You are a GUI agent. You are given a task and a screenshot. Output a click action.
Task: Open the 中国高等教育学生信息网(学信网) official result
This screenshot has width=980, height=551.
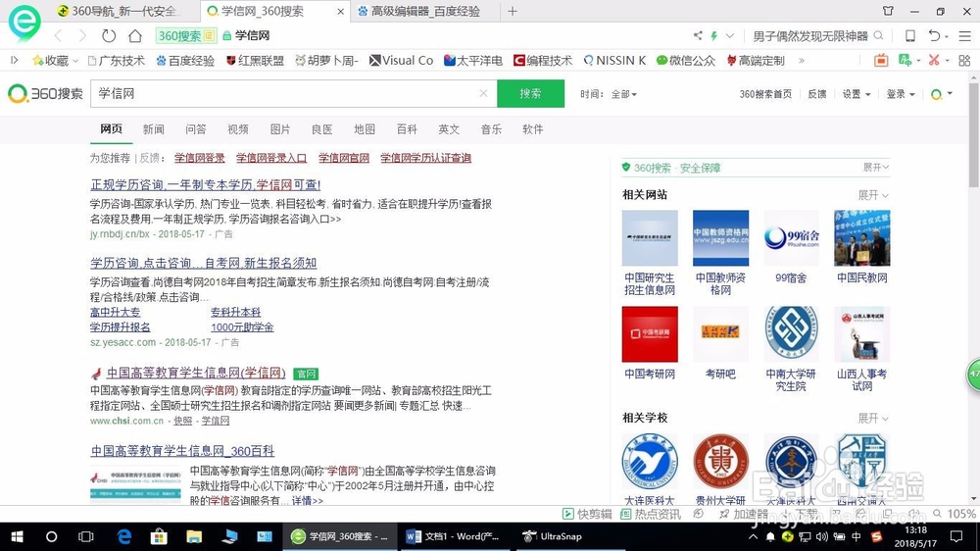196,374
